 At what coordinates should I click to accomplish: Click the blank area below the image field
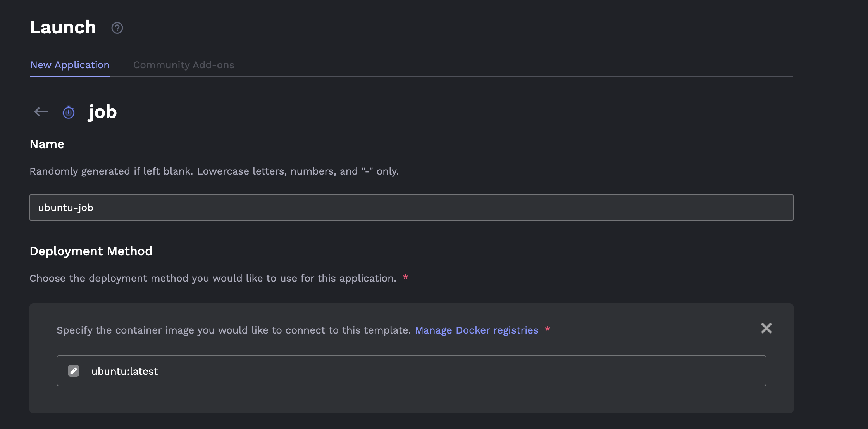coord(411,400)
